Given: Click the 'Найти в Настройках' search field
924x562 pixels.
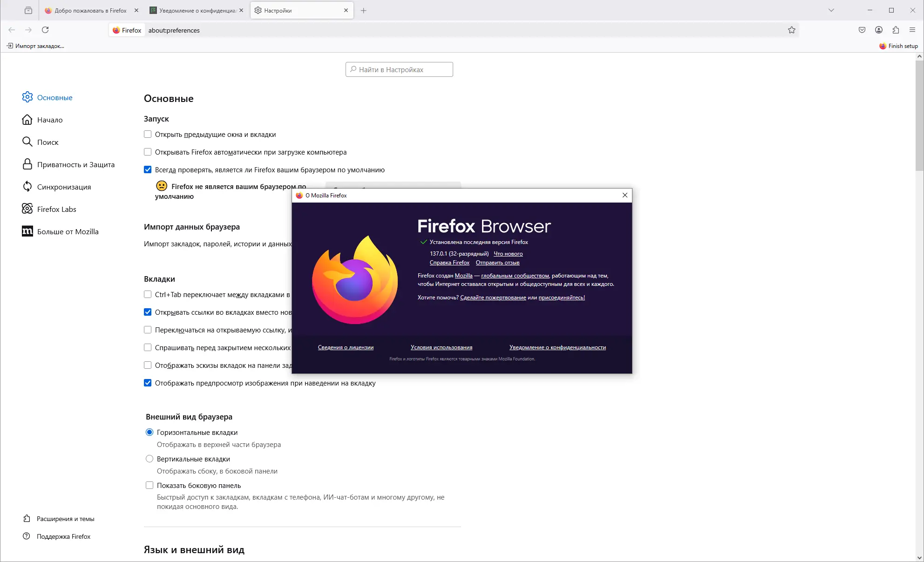Looking at the screenshot, I should [399, 69].
